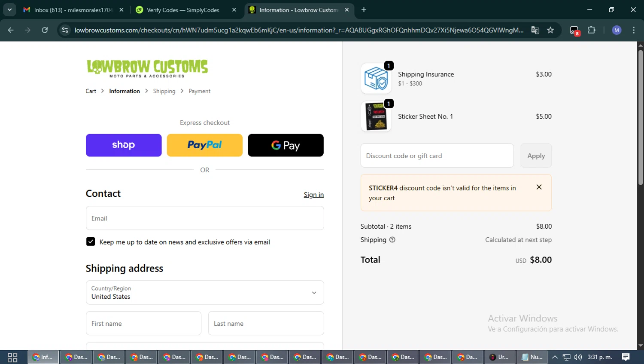Pay with PayPal express button
This screenshot has width=644, height=364.
click(204, 145)
